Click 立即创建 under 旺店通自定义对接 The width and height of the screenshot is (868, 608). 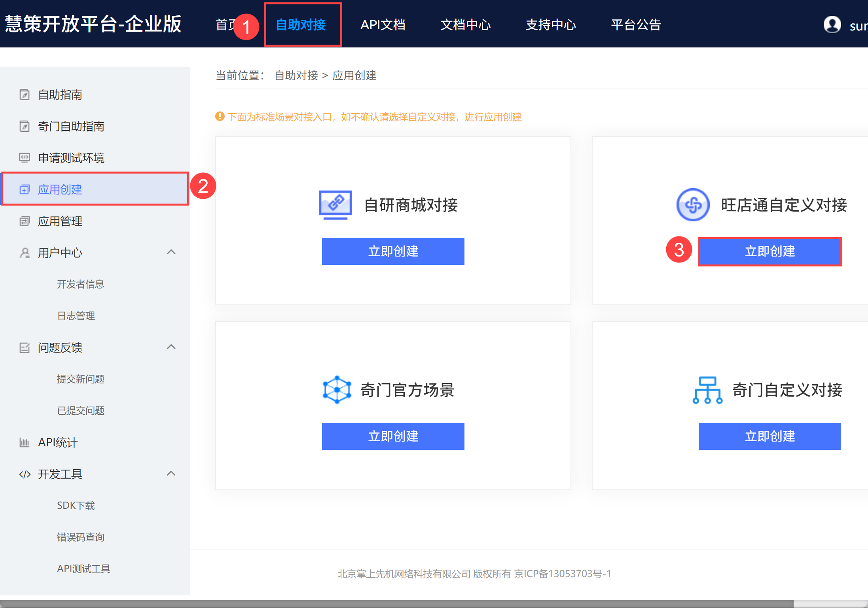[770, 251]
